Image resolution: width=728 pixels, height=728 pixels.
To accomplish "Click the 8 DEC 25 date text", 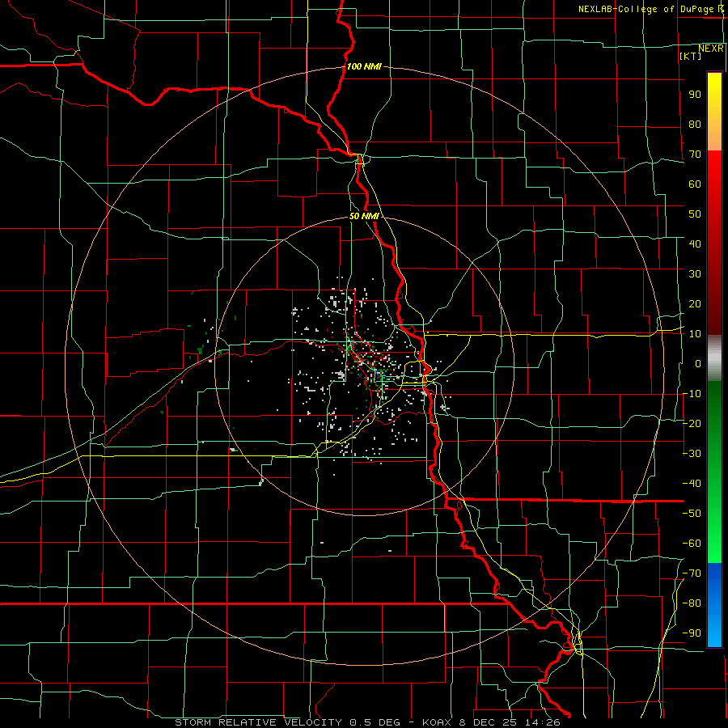I will pos(490,722).
